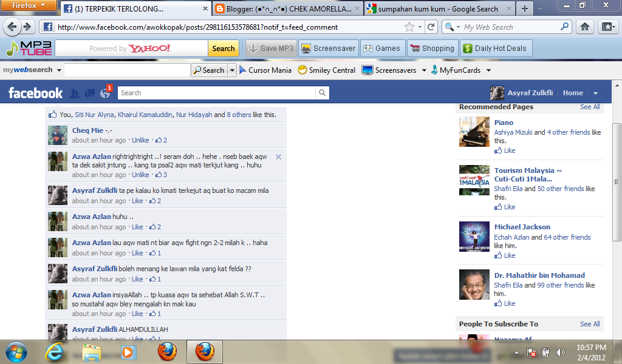The image size is (622, 364).
Task: Click the Save MP3 toolbar button
Action: coord(271,49)
